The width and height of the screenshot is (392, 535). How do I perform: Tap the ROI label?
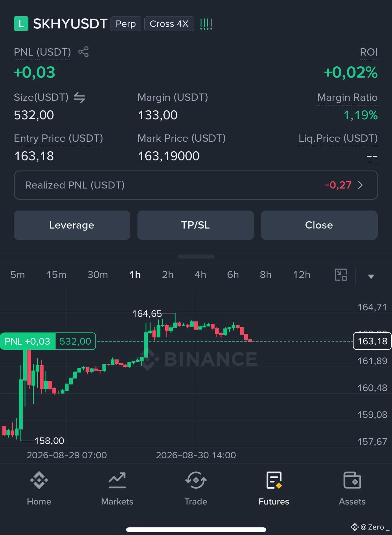point(369,52)
